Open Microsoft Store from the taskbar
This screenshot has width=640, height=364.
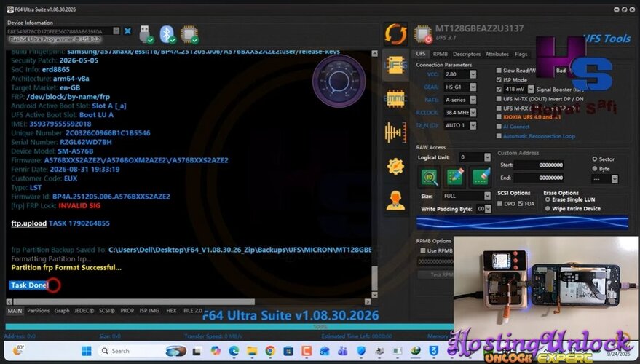point(288,351)
